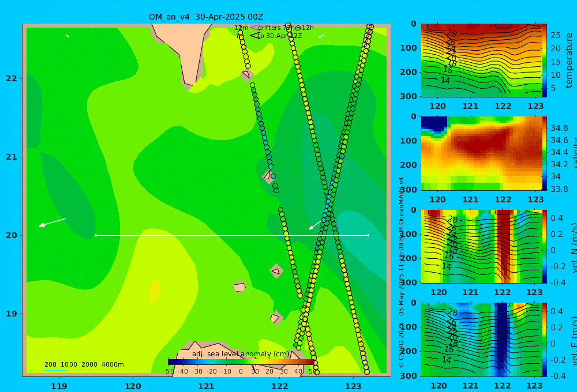The height and width of the screenshot is (392, 577).
Task: Click the latitude label 20 on main map
Action: click(x=12, y=235)
